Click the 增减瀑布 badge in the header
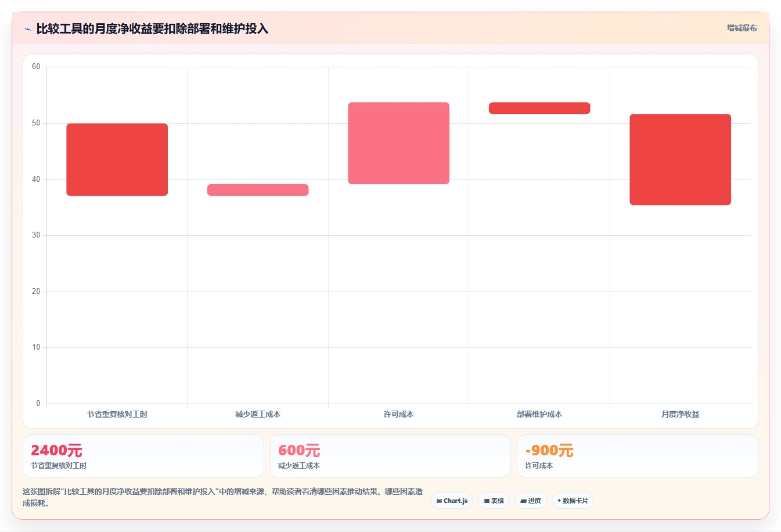Screen dimensions: 781x532 click(742, 28)
